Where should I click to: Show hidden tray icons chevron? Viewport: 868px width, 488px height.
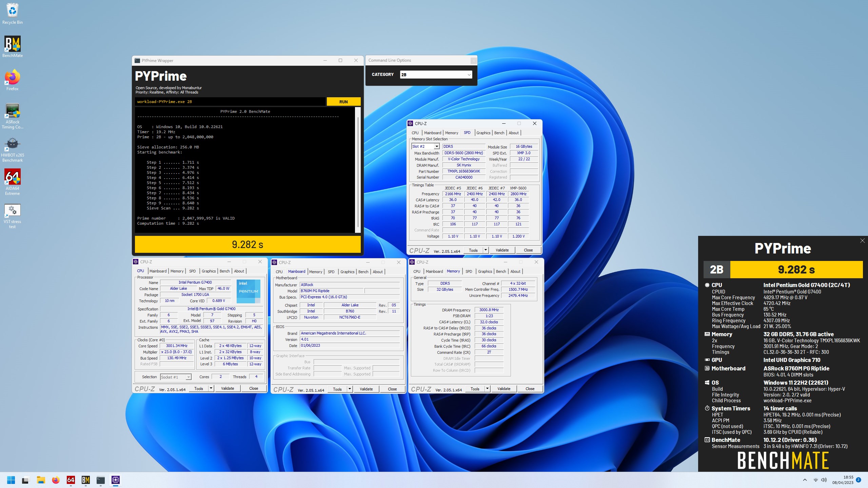pyautogui.click(x=805, y=480)
